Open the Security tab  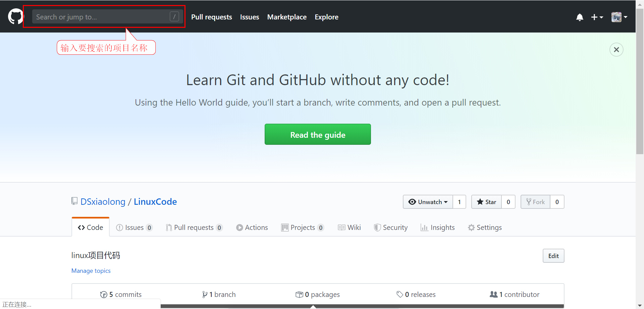(x=391, y=228)
